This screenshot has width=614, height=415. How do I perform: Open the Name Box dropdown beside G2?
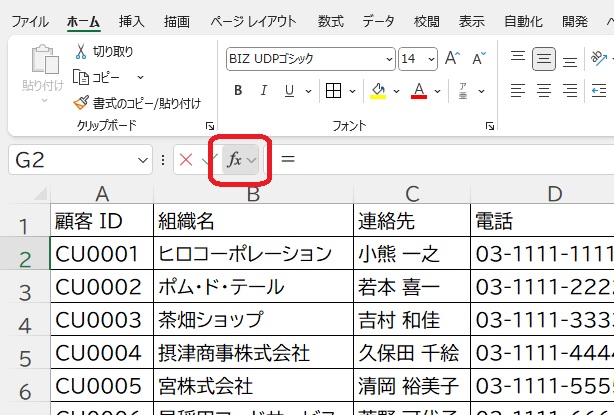144,160
